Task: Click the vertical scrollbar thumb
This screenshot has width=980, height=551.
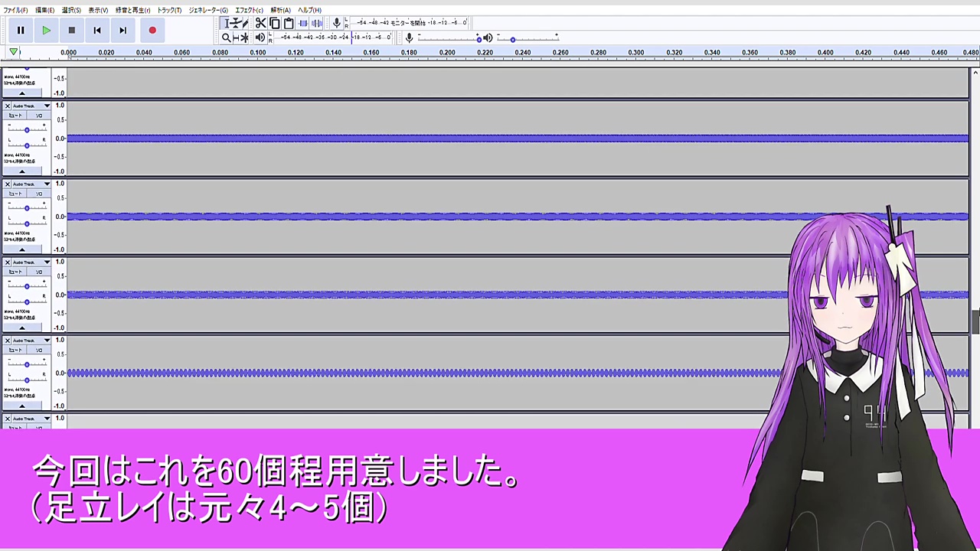Action: coord(975,321)
